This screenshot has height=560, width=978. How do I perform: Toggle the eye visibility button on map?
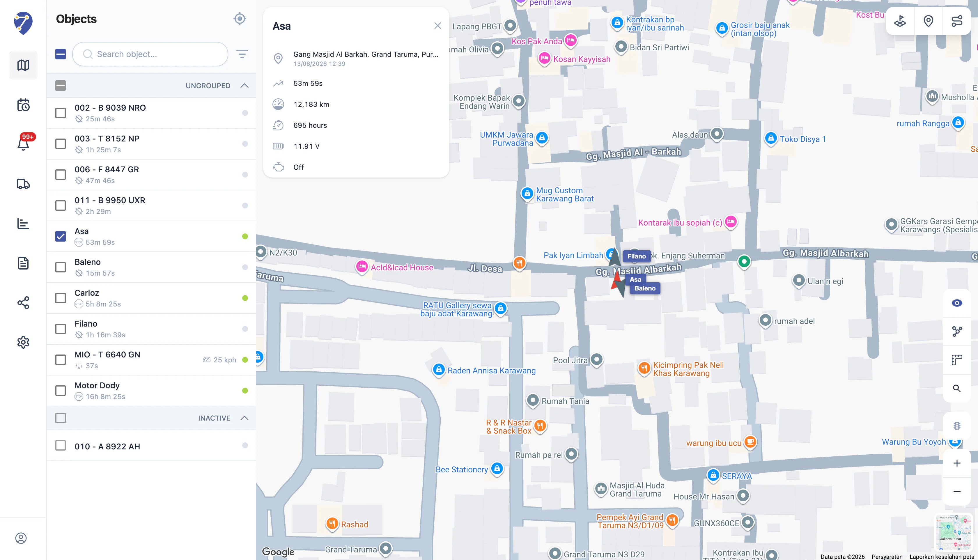(x=957, y=303)
